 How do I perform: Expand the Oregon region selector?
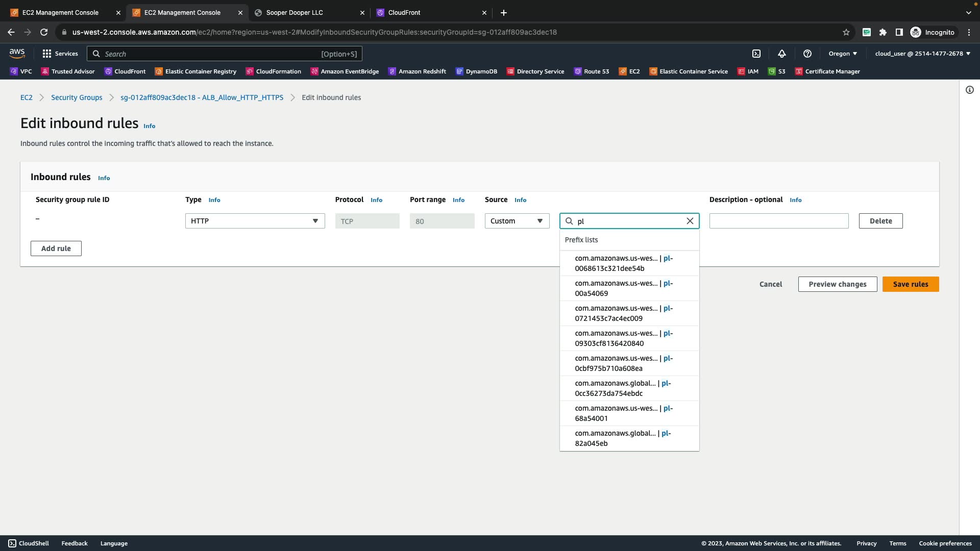[x=843, y=54]
